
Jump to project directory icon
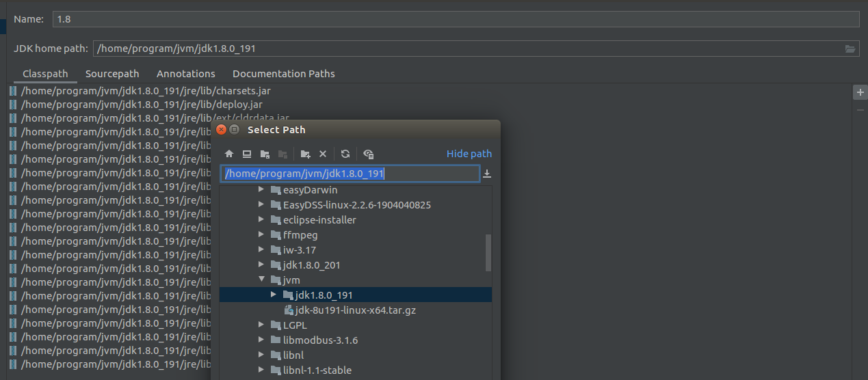[265, 154]
